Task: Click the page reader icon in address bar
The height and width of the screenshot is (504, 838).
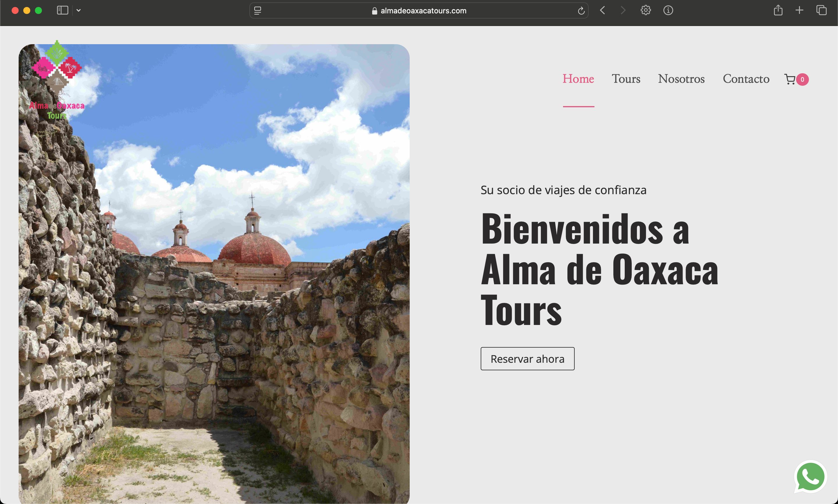Action: [258, 10]
